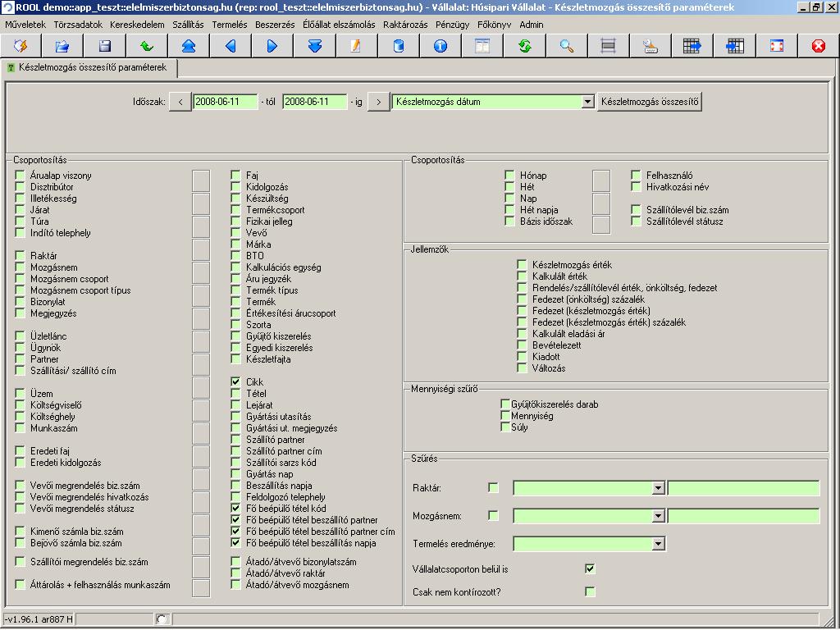The height and width of the screenshot is (630, 840).
Task: Click the start date field 2008-06-11
Action: coord(226,102)
